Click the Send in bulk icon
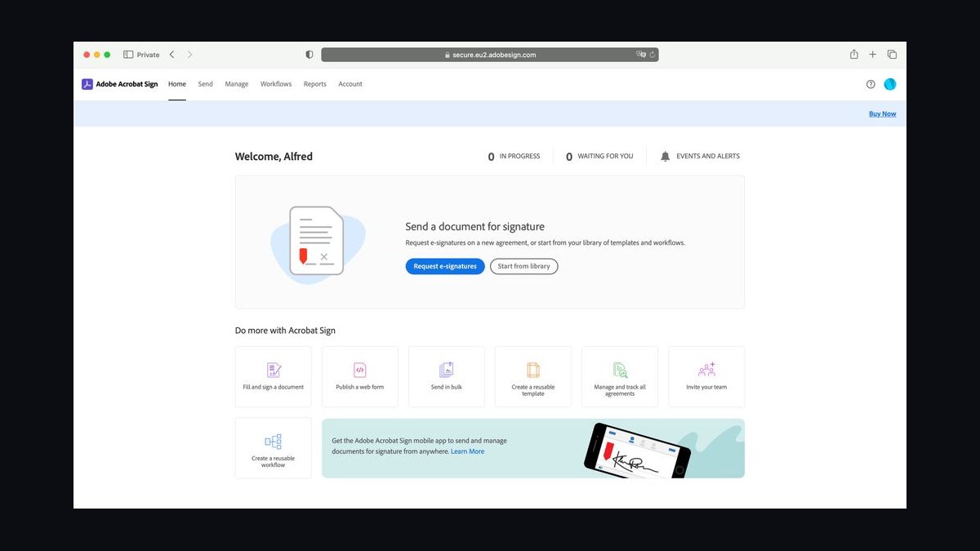Screen dimensions: 980x551 click(x=447, y=370)
